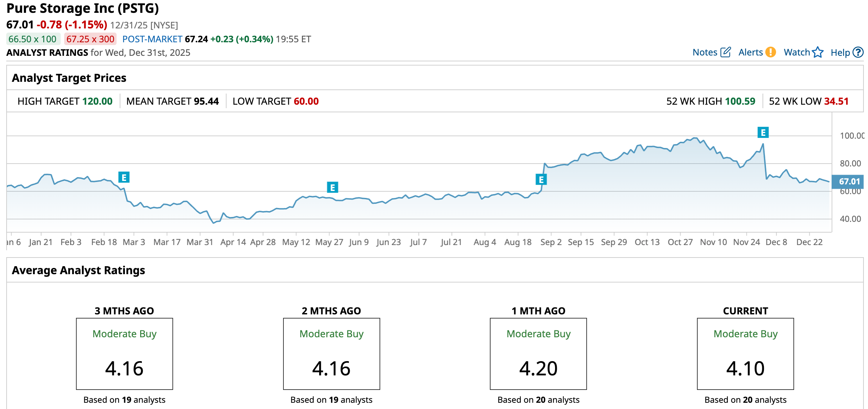Open the Alerts link

(x=750, y=52)
